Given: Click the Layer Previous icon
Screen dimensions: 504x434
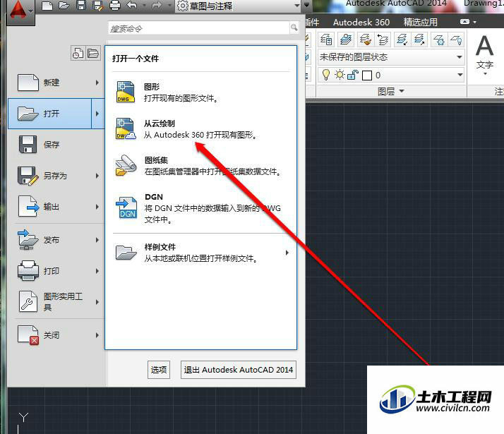Looking at the screenshot, I should coord(383,40).
